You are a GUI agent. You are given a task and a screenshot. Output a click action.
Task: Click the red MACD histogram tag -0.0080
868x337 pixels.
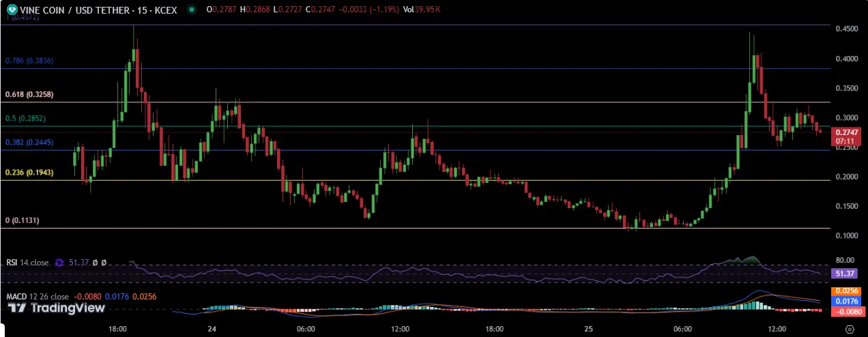[x=848, y=310]
